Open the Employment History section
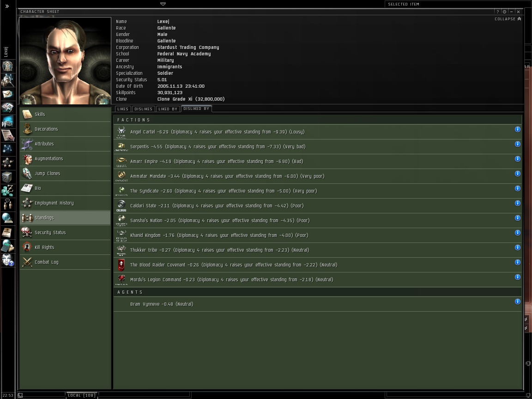The image size is (532, 399). 65,203
